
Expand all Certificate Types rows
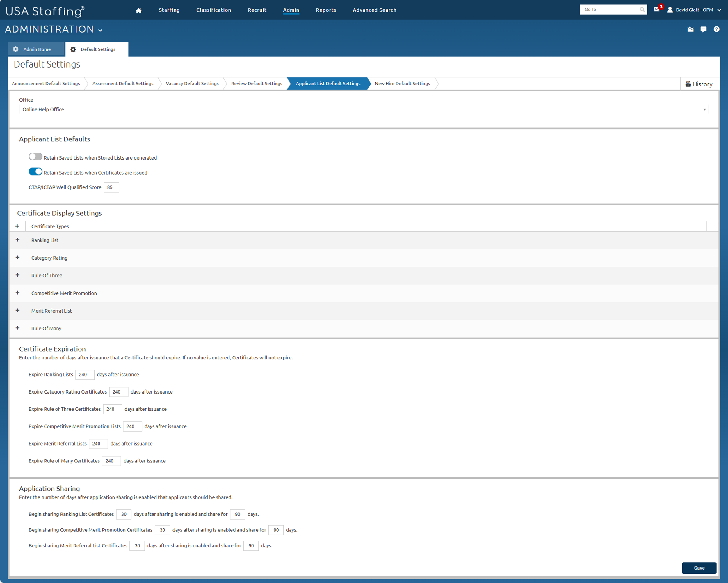click(17, 226)
